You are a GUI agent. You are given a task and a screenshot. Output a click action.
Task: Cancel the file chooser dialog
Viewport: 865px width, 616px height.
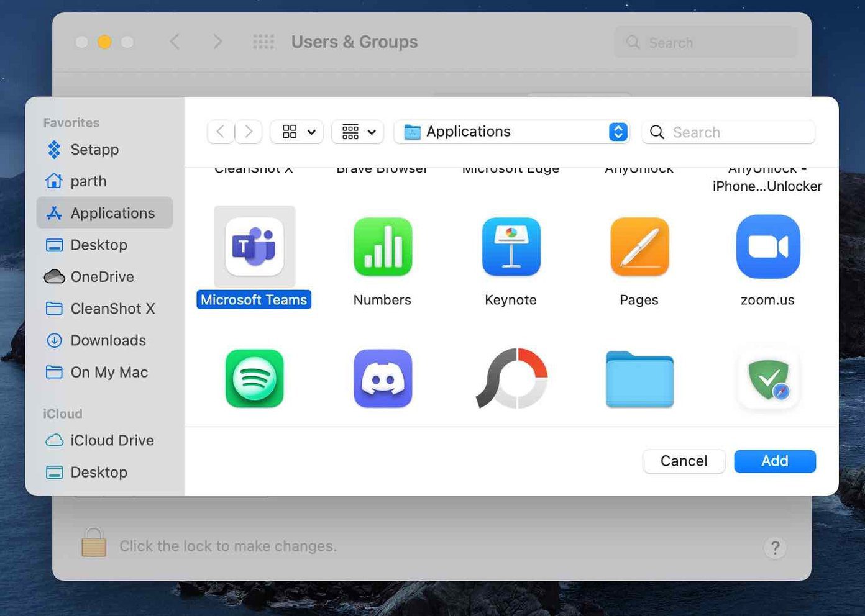coord(684,461)
